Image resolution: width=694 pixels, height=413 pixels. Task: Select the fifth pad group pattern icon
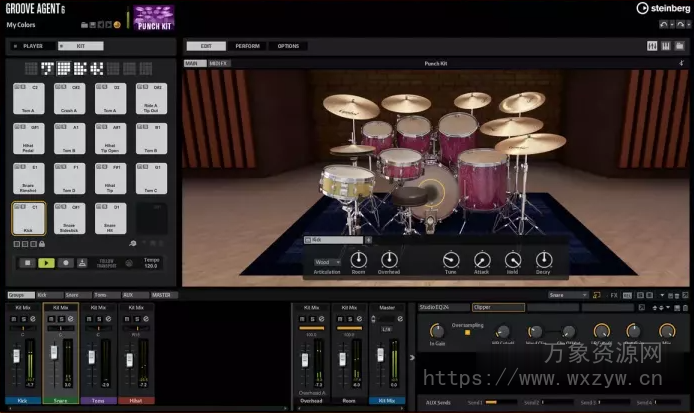point(96,69)
